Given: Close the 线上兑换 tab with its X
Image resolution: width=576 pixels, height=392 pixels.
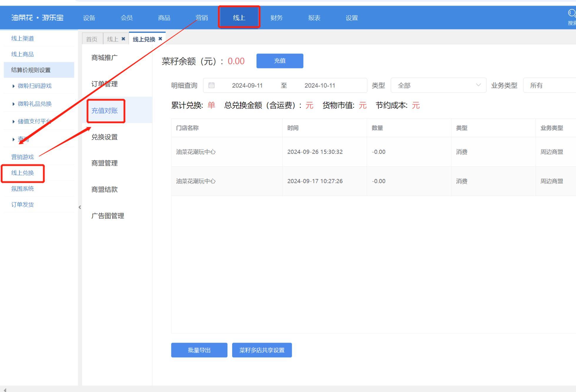Looking at the screenshot, I should [160, 39].
